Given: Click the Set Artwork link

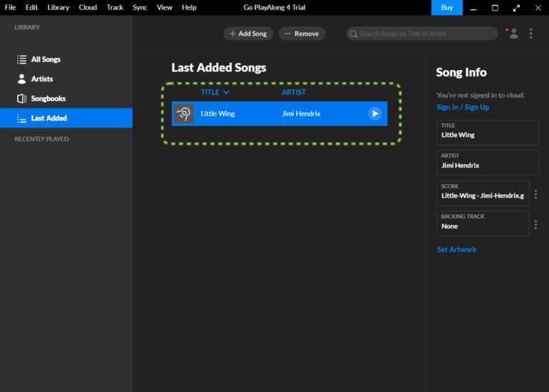Looking at the screenshot, I should [x=456, y=249].
